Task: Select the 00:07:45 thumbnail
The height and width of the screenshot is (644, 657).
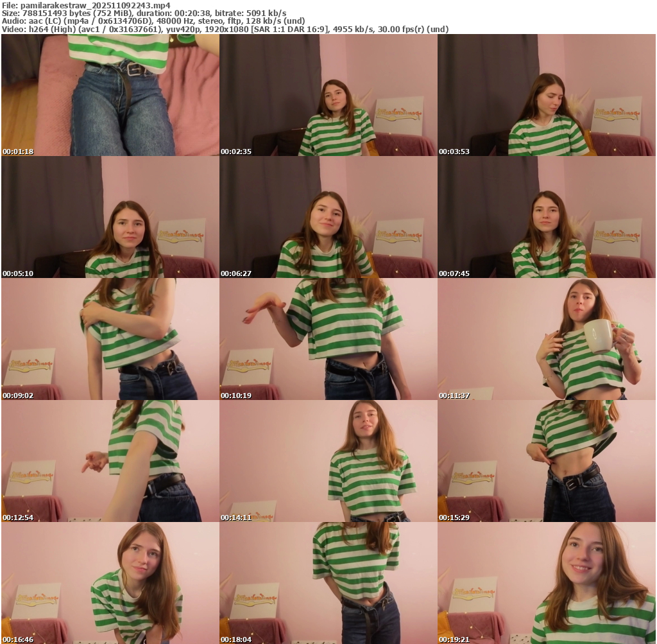Action: point(546,217)
